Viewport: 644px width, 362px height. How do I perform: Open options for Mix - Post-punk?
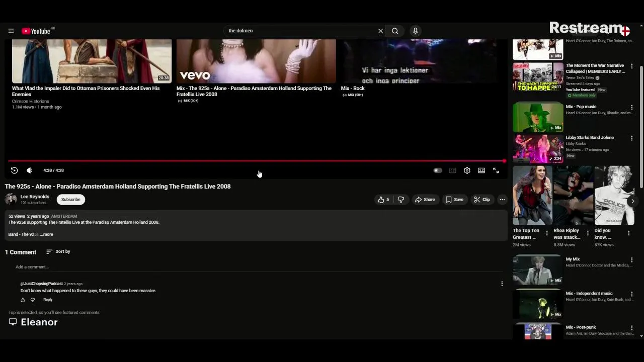tap(632, 328)
